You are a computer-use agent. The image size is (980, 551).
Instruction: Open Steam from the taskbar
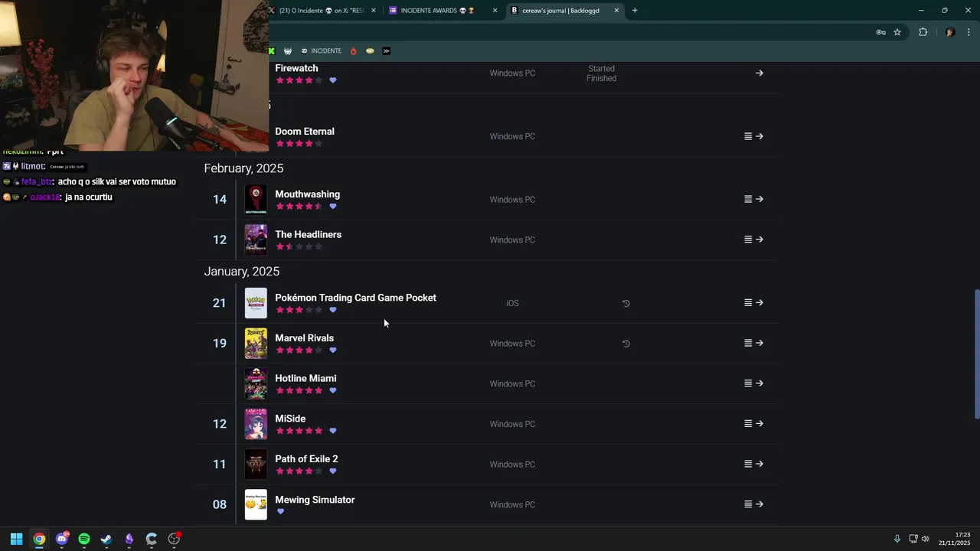106,539
